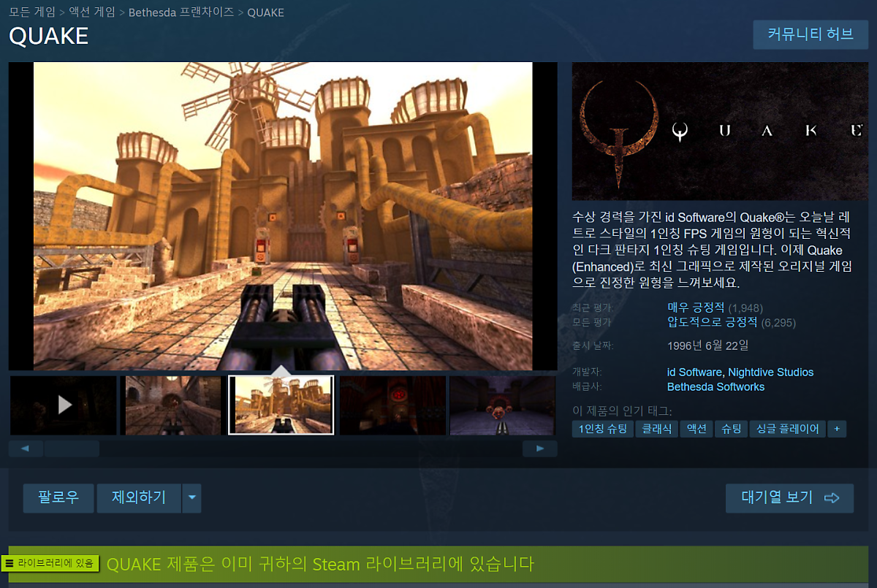This screenshot has width=877, height=588.
Task: Click the 라이브러리에 있음 badge
Action: coord(50,563)
